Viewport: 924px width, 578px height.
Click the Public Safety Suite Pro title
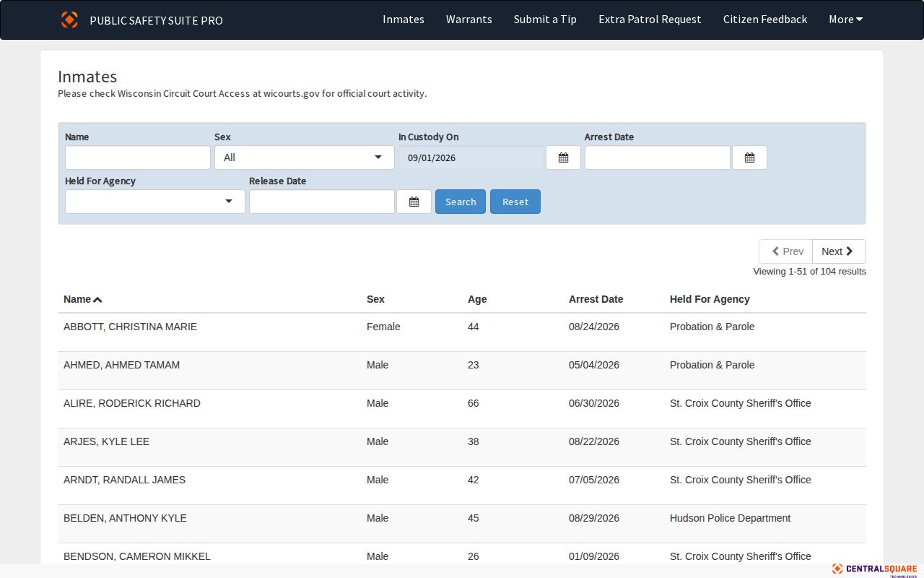156,20
